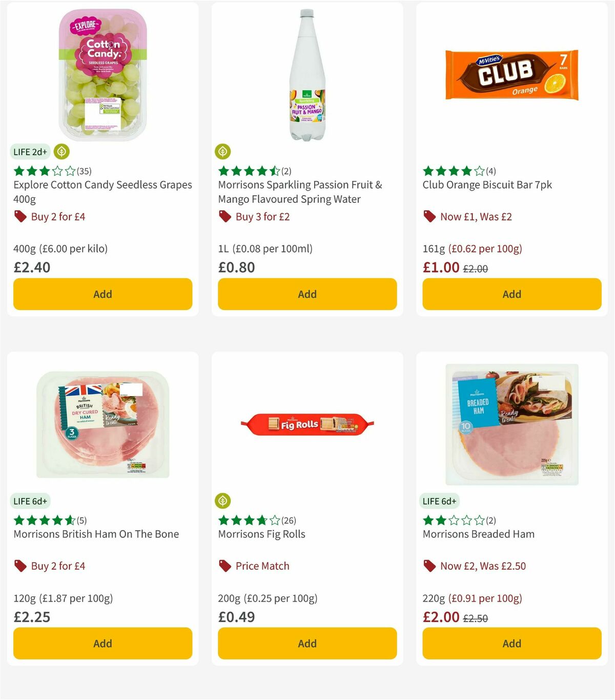The width and height of the screenshot is (615, 700).
Task: Click the green leaf icon on Morrisons Fig Rolls
Action: [223, 501]
